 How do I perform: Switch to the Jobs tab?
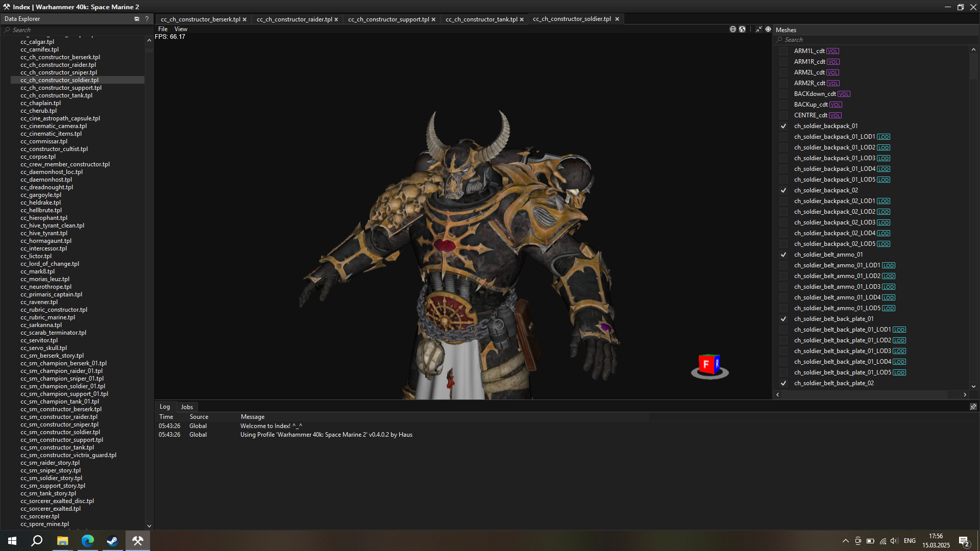[x=187, y=407]
